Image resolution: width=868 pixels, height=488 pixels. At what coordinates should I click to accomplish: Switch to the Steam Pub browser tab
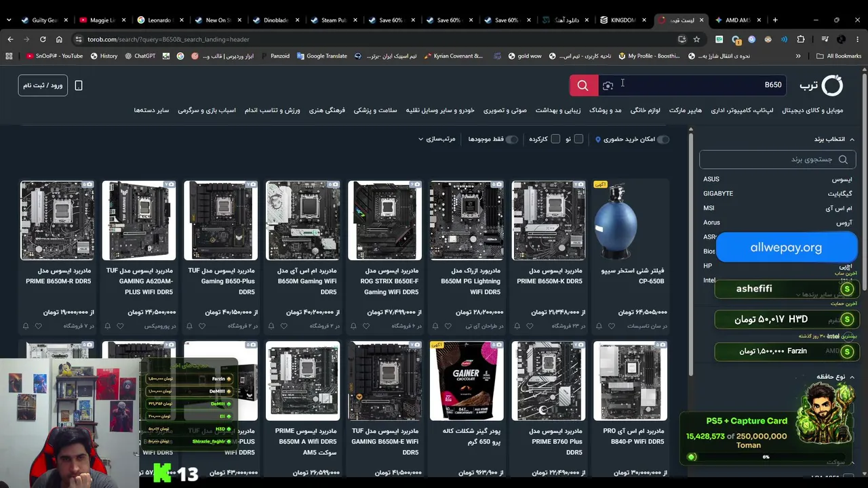click(333, 20)
